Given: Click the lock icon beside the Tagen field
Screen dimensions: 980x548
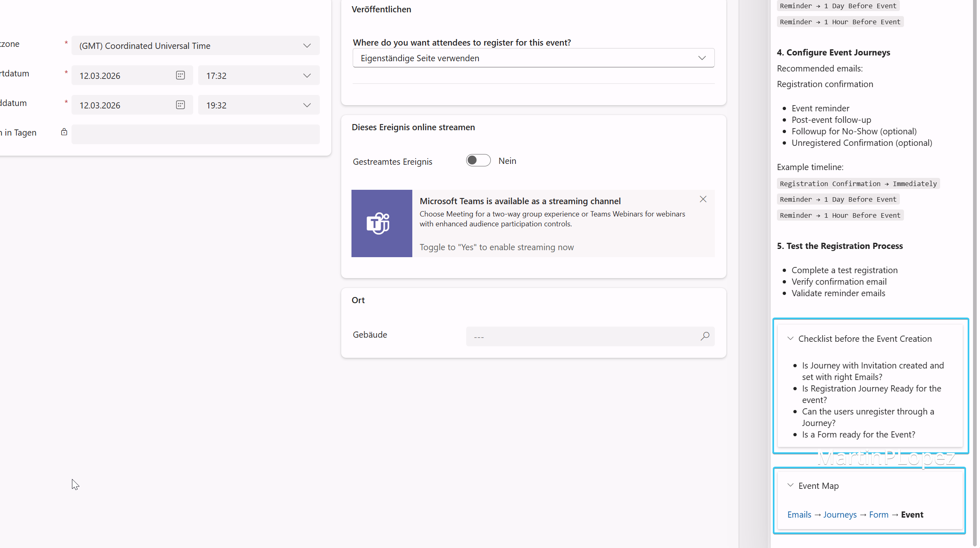Looking at the screenshot, I should click(x=64, y=132).
